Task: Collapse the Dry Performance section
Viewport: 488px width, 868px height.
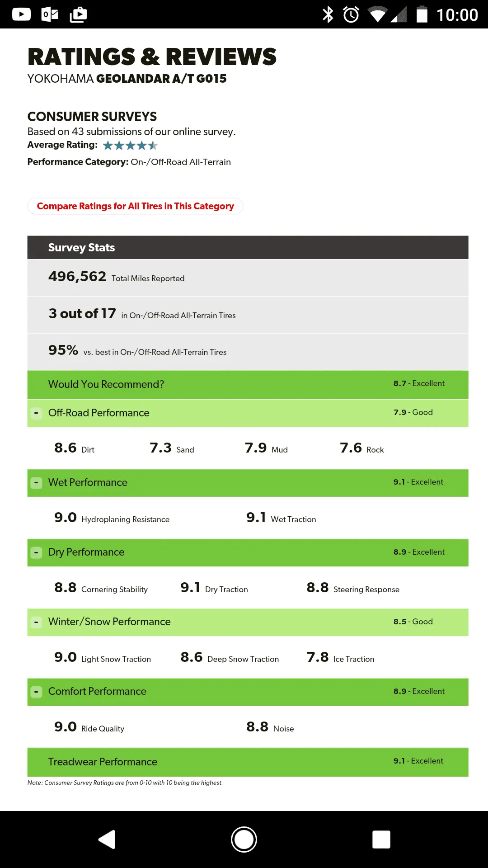Action: point(36,552)
